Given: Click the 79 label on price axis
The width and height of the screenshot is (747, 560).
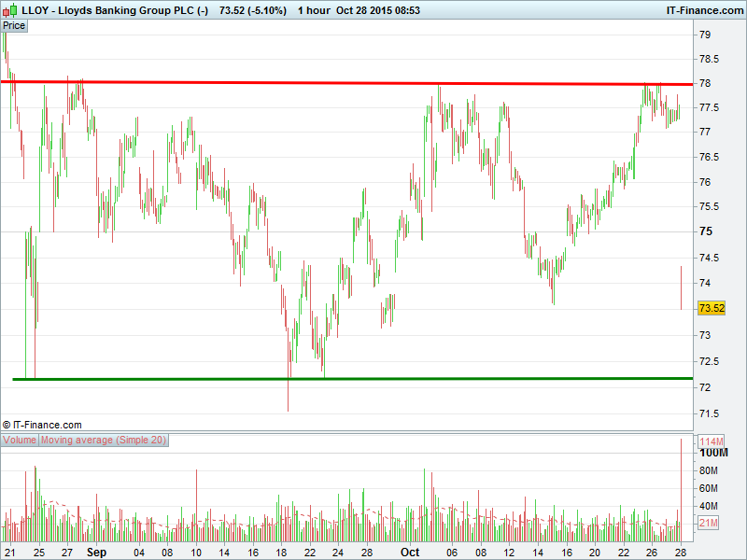Looking at the screenshot, I should coord(706,35).
